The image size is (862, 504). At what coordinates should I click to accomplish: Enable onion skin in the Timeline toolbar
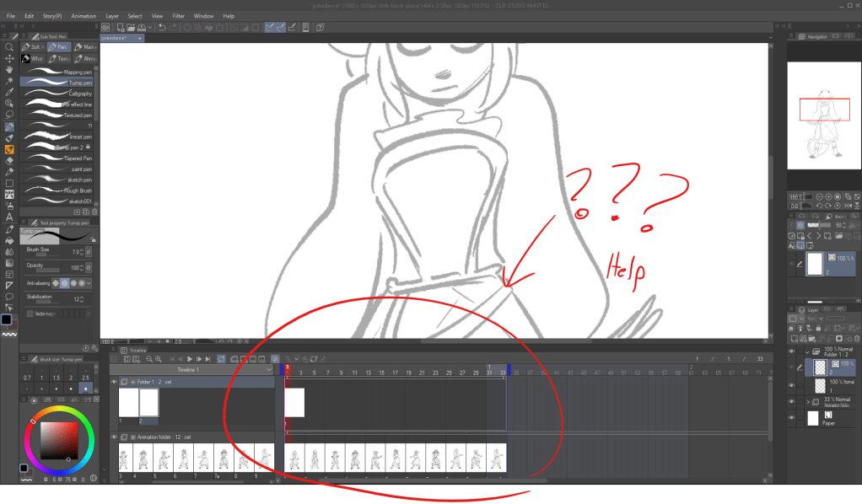[x=274, y=359]
